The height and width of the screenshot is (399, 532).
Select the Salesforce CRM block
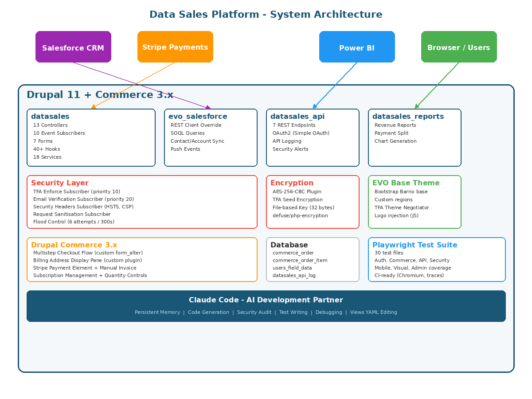click(x=73, y=47)
